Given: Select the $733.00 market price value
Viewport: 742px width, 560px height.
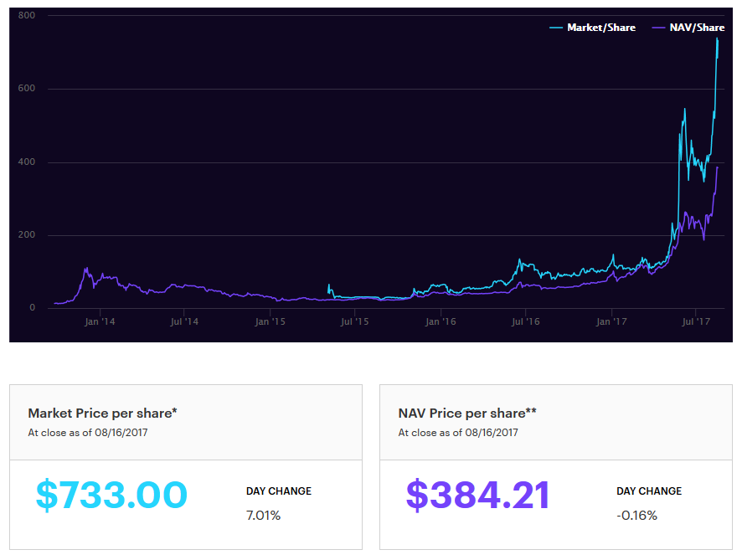Looking at the screenshot, I should 111,495.
